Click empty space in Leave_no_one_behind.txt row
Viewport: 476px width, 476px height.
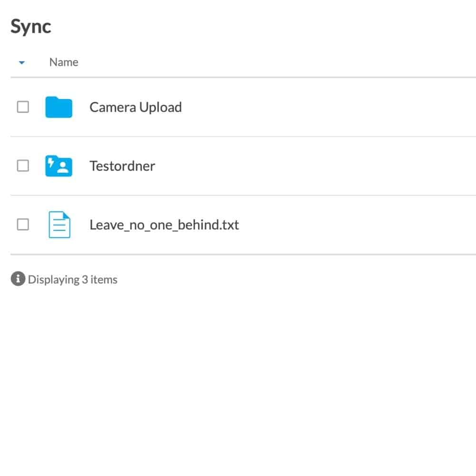point(358,225)
